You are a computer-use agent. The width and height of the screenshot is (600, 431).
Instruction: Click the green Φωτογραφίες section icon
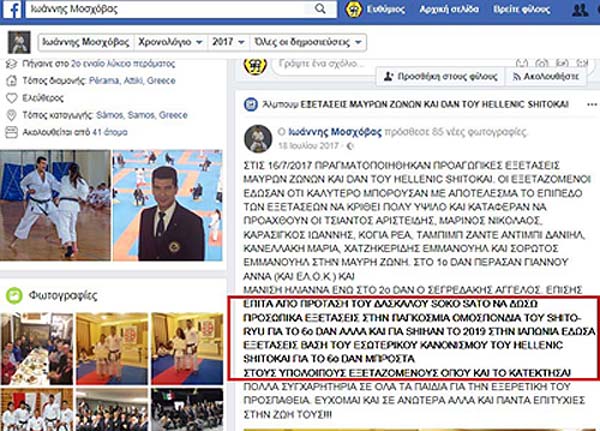tap(14, 294)
